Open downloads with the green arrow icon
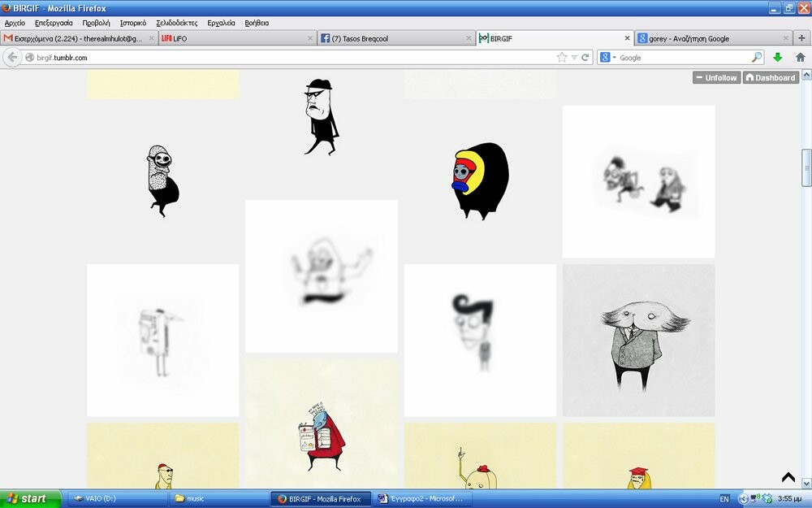Image resolution: width=812 pixels, height=508 pixels. [x=777, y=58]
